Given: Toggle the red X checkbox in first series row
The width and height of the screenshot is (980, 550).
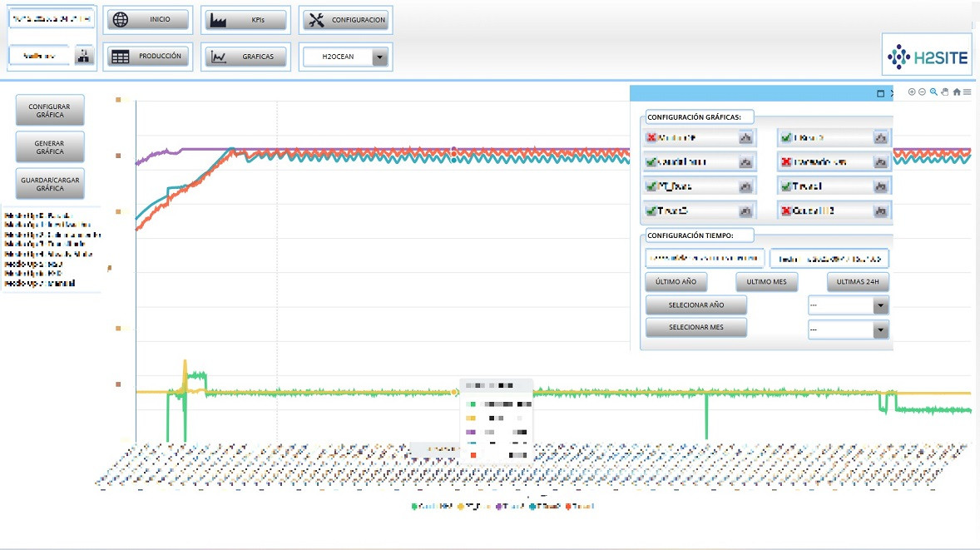Looking at the screenshot, I should [x=651, y=138].
